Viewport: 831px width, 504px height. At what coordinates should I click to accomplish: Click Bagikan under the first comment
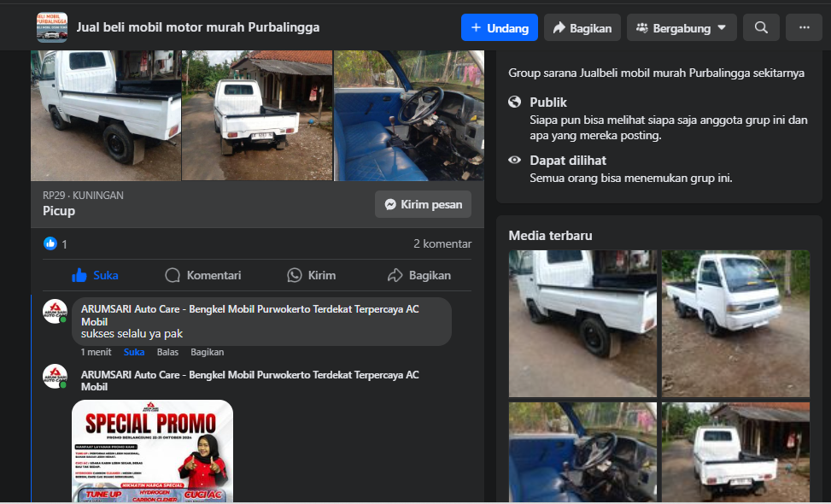point(208,352)
